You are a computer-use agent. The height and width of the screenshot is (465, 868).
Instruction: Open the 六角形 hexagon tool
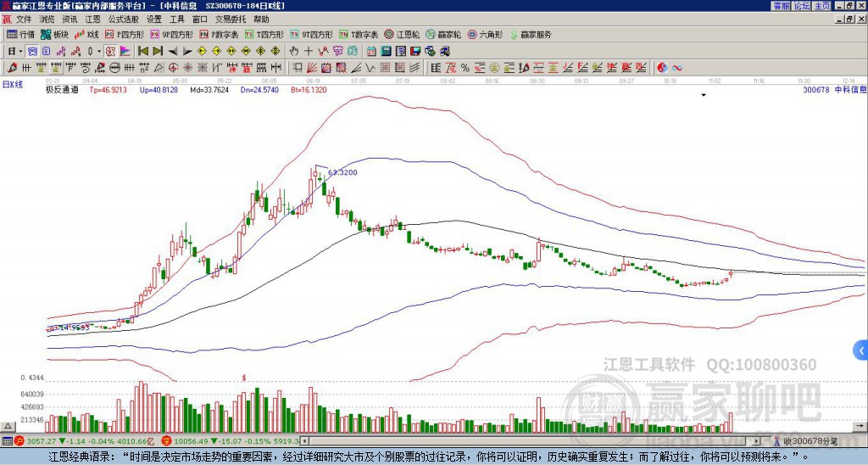click(x=486, y=34)
